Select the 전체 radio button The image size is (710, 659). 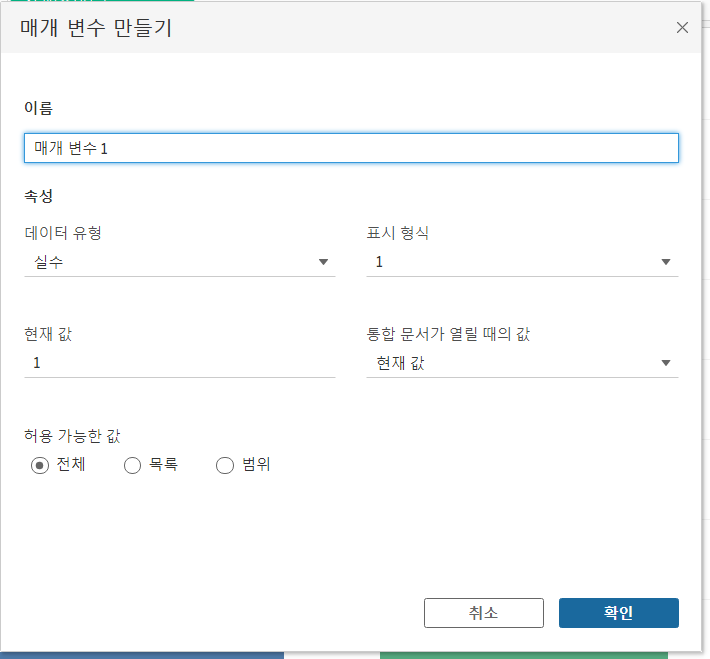pos(40,465)
